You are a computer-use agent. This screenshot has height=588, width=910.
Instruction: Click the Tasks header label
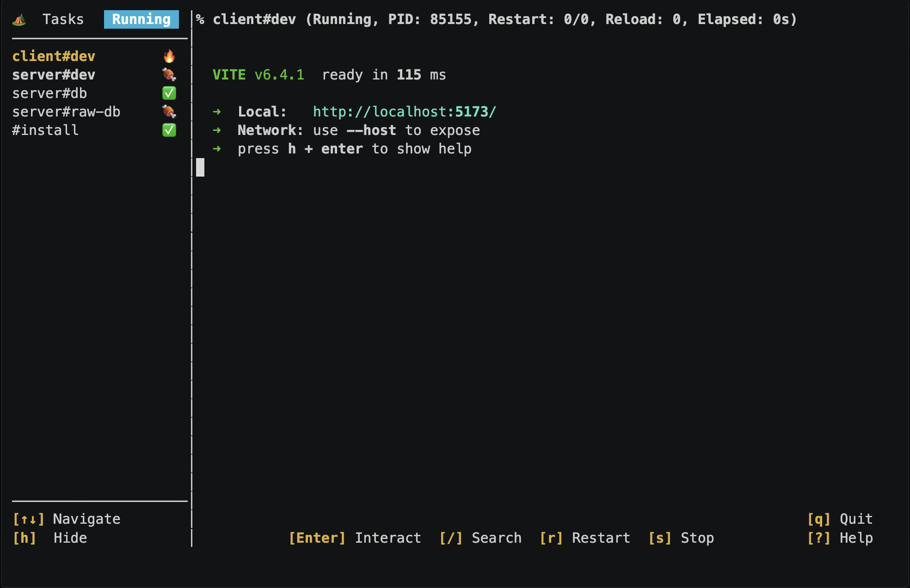coord(63,19)
